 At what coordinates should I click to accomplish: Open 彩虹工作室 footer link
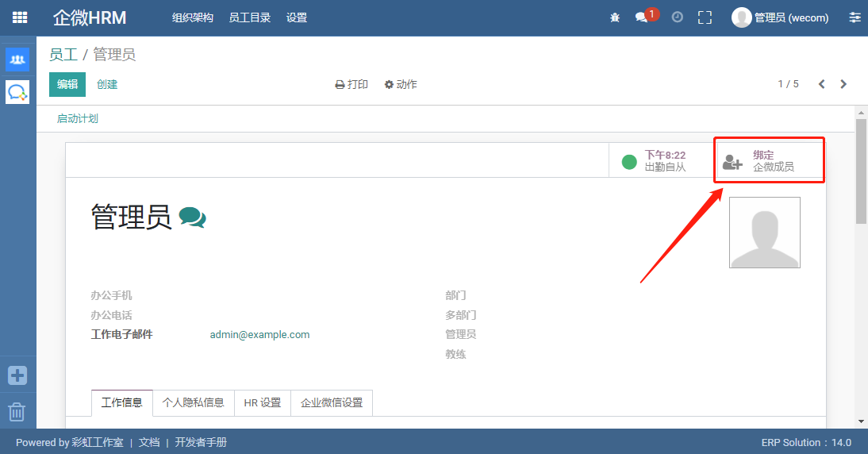point(98,442)
